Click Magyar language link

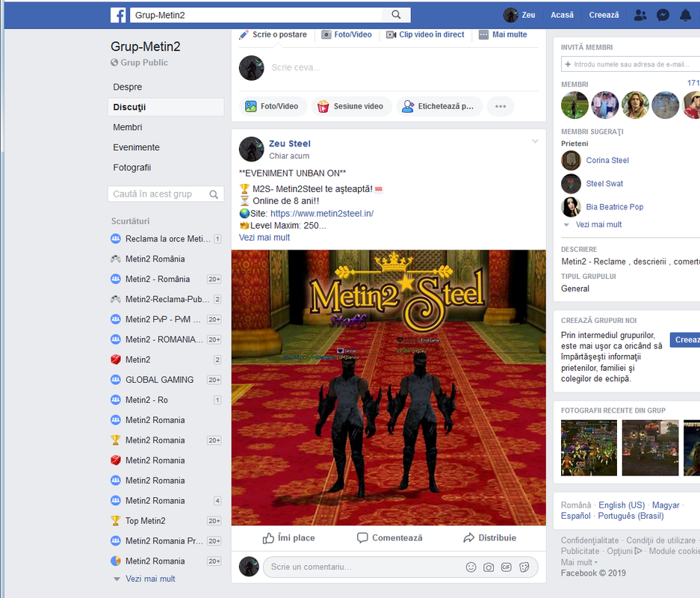pos(666,505)
